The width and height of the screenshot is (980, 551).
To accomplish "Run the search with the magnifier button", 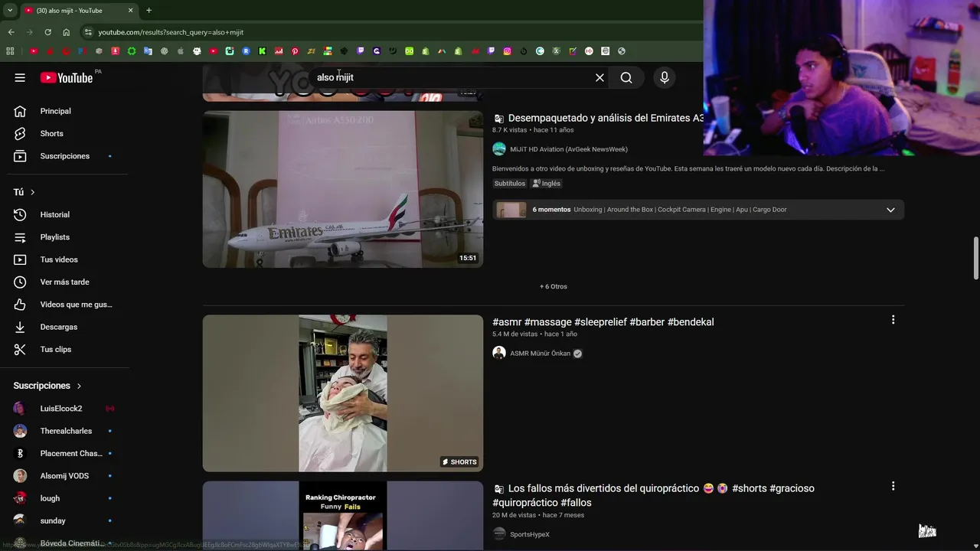I will click(x=626, y=77).
